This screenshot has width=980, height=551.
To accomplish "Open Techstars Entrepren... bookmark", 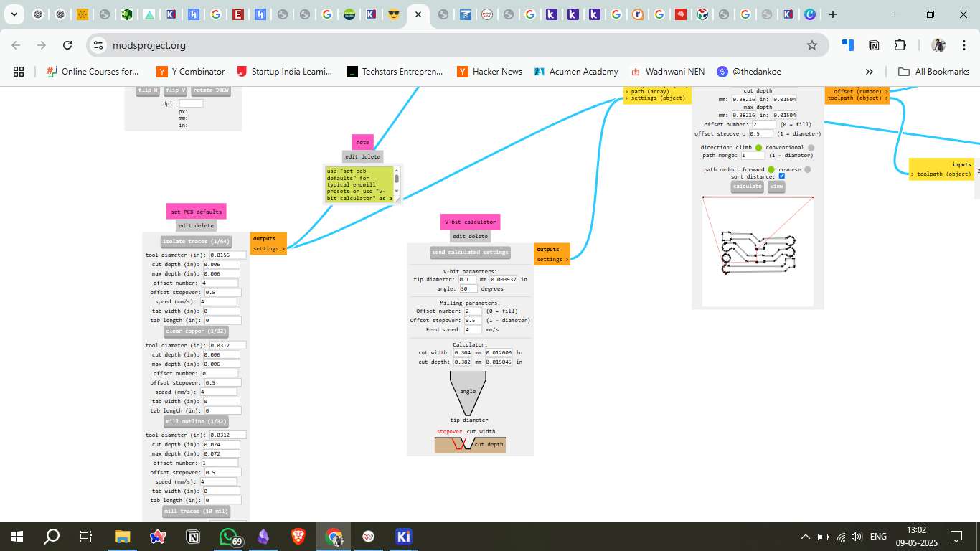I will click(x=395, y=72).
